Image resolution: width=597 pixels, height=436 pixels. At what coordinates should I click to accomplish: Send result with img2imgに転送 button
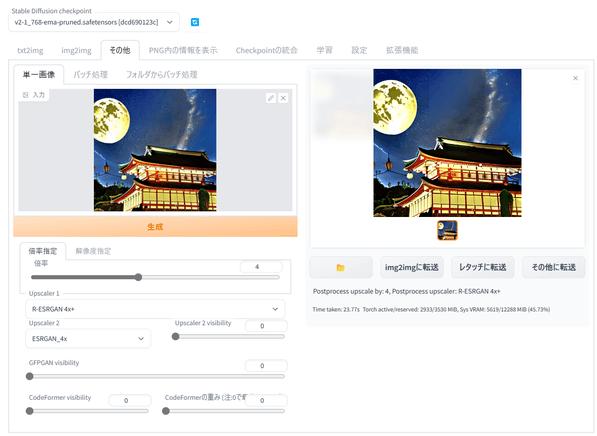412,267
